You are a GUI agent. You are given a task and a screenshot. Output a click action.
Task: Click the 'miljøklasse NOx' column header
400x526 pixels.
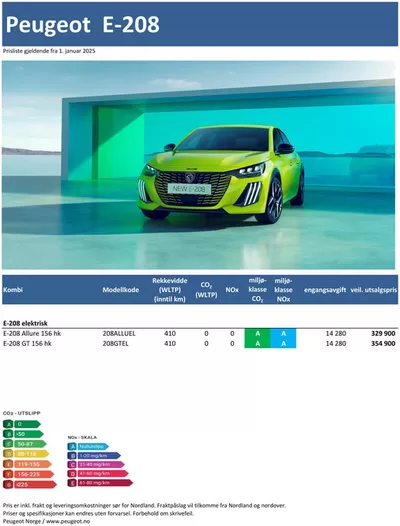[x=283, y=290]
